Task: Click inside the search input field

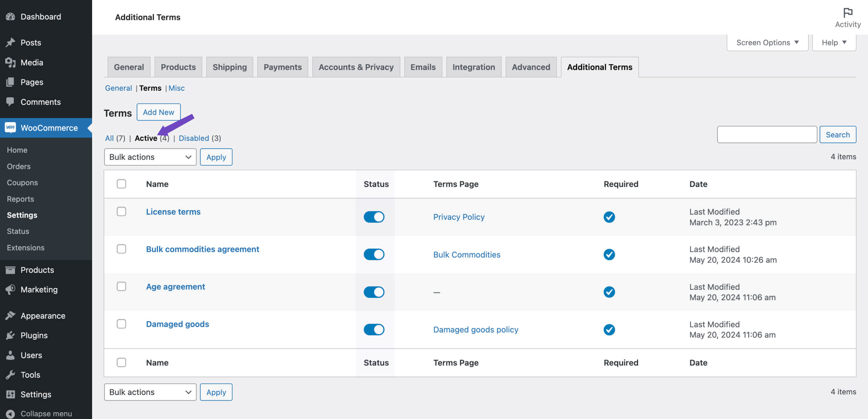Action: [x=767, y=134]
